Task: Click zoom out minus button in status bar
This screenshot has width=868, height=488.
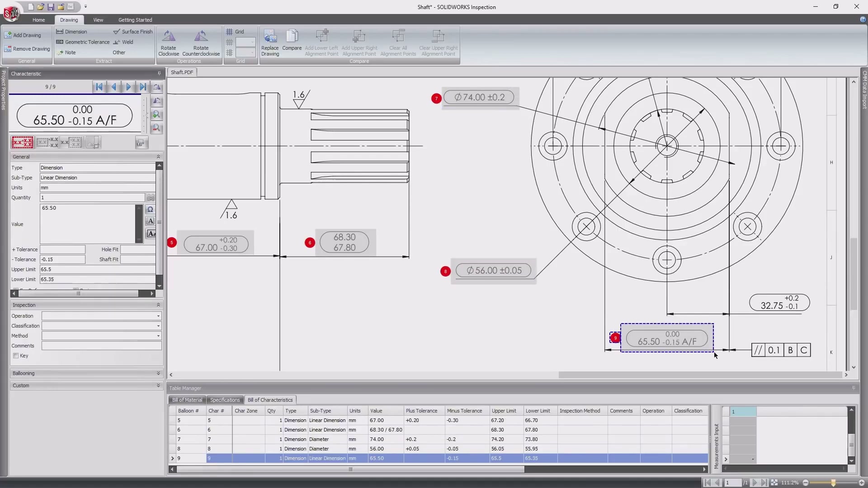Action: tap(805, 483)
